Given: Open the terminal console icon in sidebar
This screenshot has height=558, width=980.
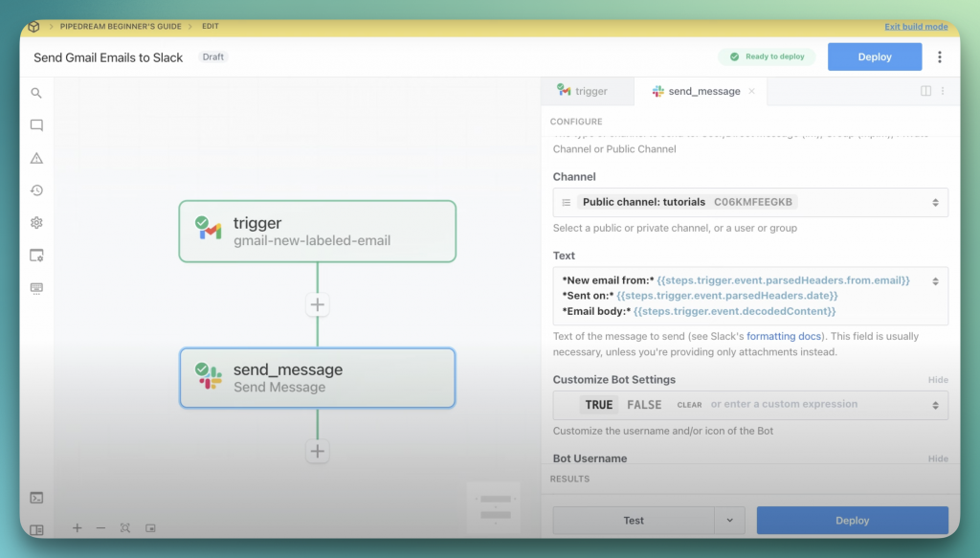Looking at the screenshot, I should click(x=36, y=498).
